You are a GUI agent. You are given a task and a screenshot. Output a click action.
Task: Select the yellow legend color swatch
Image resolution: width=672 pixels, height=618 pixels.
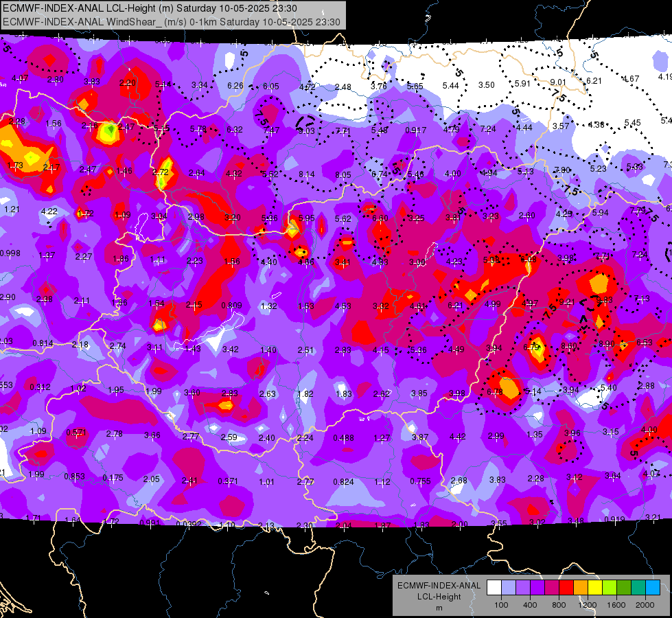coord(595,588)
